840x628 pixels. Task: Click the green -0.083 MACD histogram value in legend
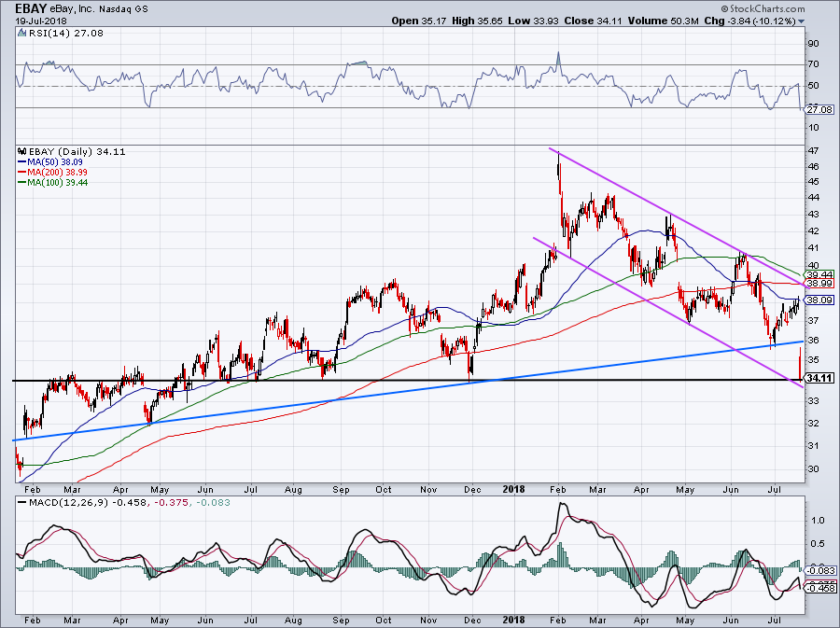coord(213,503)
